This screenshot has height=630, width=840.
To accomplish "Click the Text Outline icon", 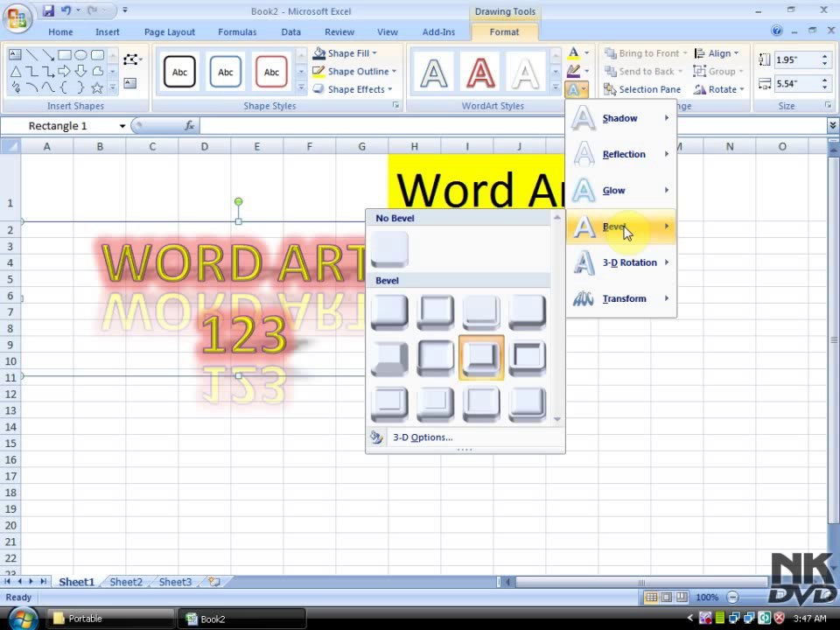I will (574, 71).
